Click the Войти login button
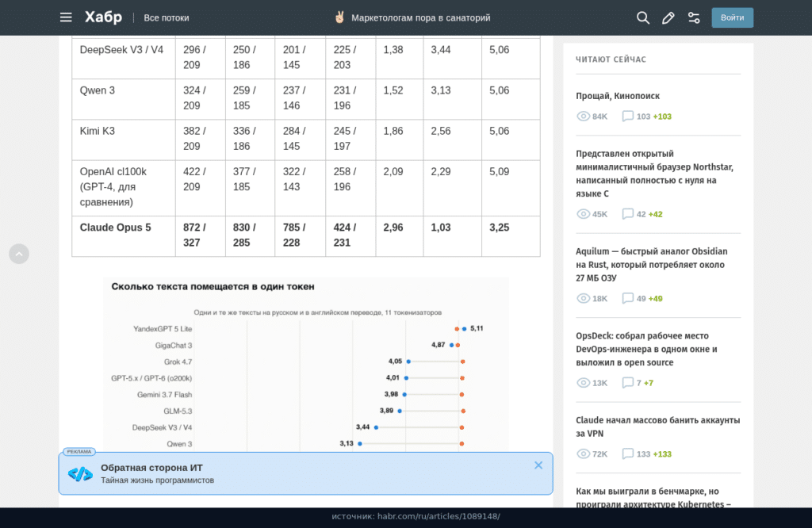812x528 pixels. pos(732,17)
